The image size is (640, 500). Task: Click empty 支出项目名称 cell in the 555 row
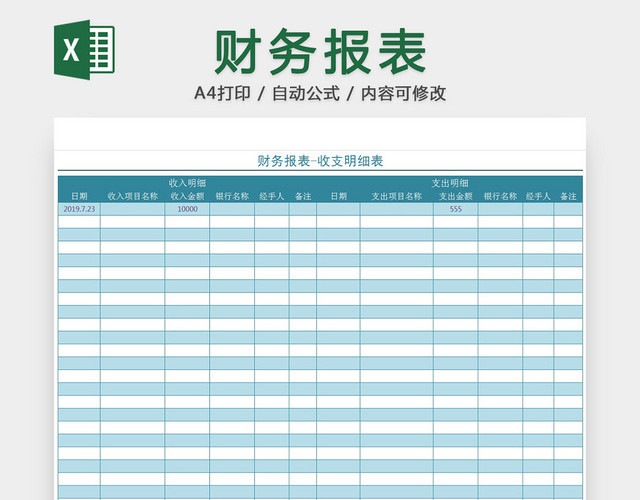coord(397,209)
